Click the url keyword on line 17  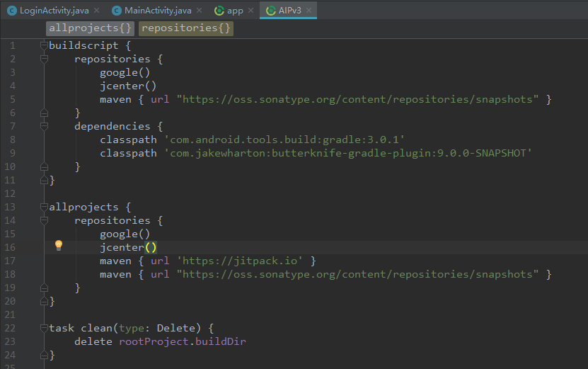click(x=160, y=261)
